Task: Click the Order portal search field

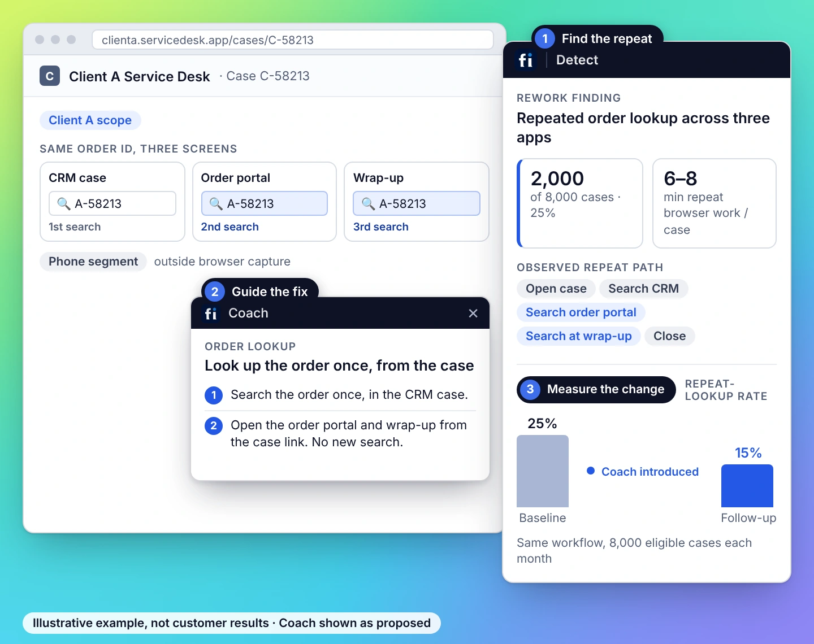Action: click(x=265, y=203)
